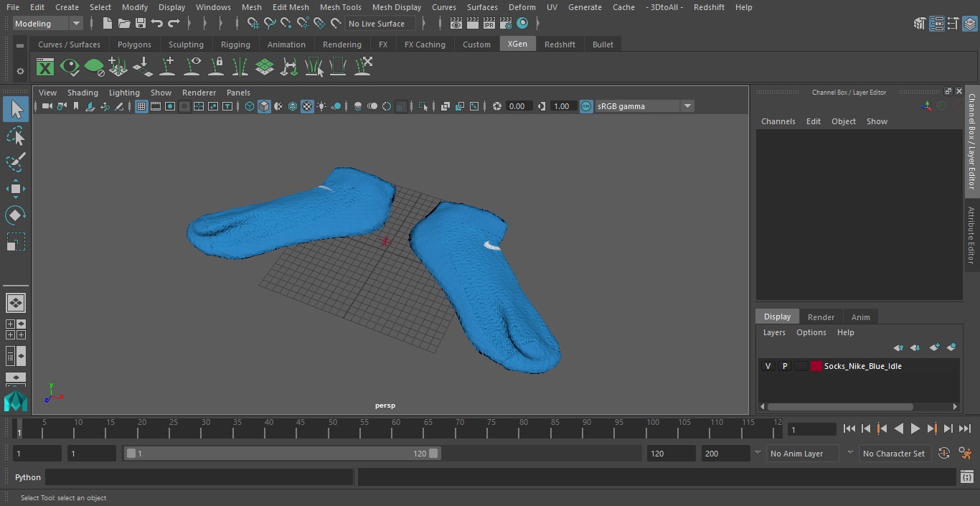Click the move layer up icon
Image resolution: width=980 pixels, height=506 pixels.
(x=898, y=347)
